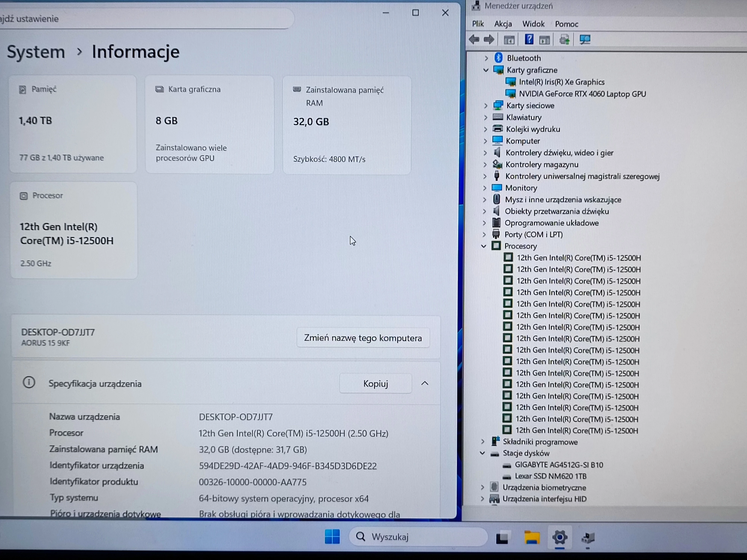Click the Update driver toolbar icon

564,40
